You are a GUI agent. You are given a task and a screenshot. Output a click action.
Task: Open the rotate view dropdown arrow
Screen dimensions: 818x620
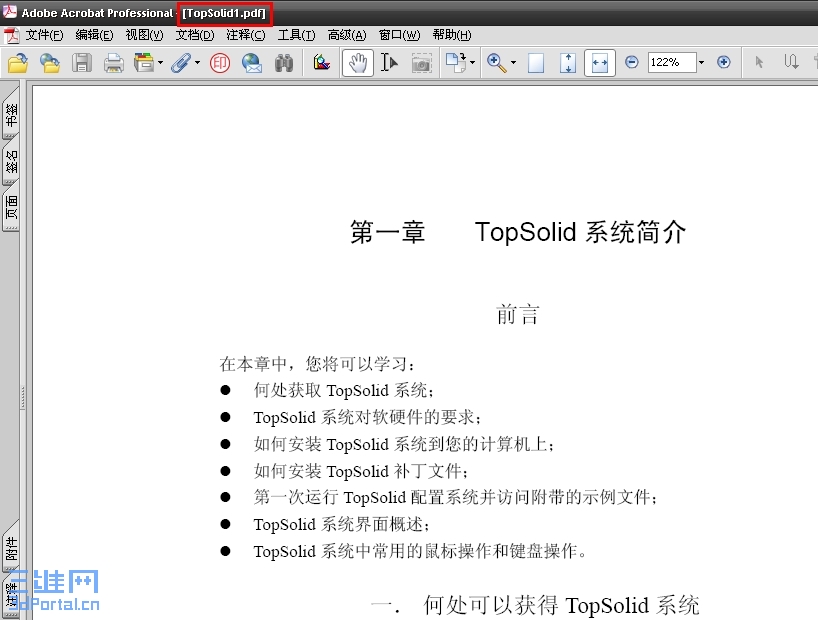coord(473,63)
